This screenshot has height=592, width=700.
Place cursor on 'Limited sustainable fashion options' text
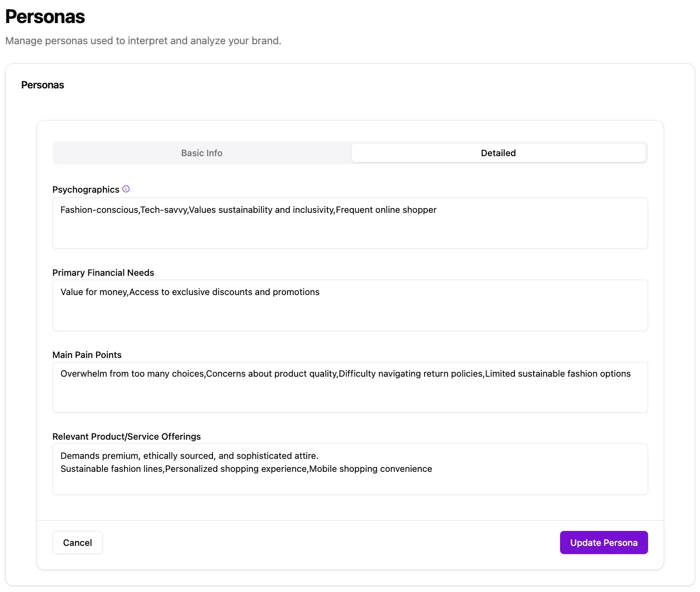pos(558,374)
